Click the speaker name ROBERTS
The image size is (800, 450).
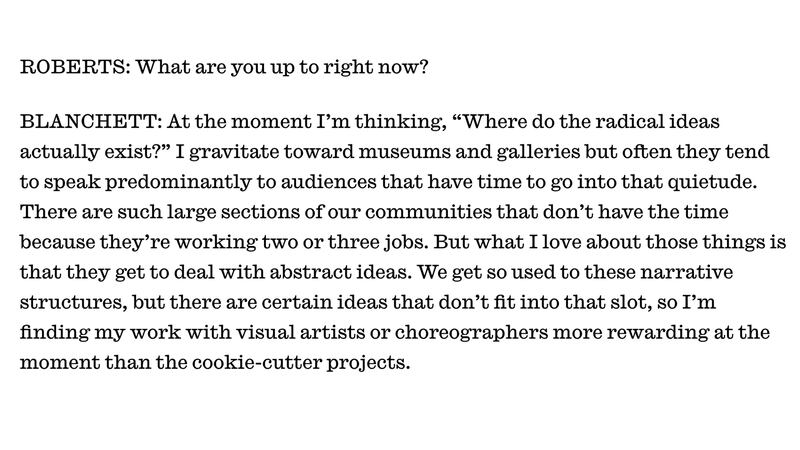click(x=72, y=70)
